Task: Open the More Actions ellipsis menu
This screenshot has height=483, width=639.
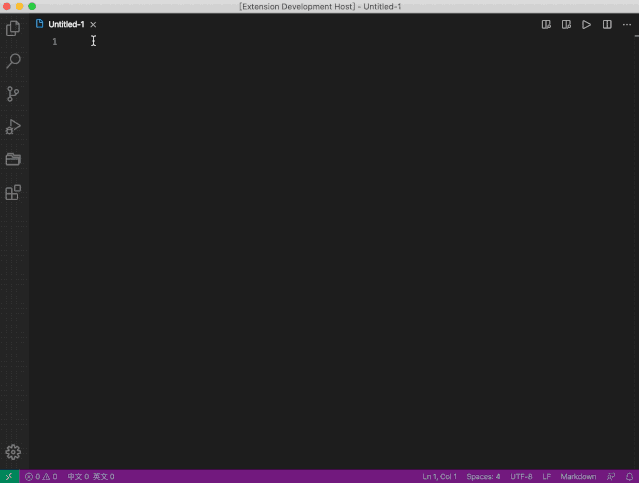Action: coord(627,25)
